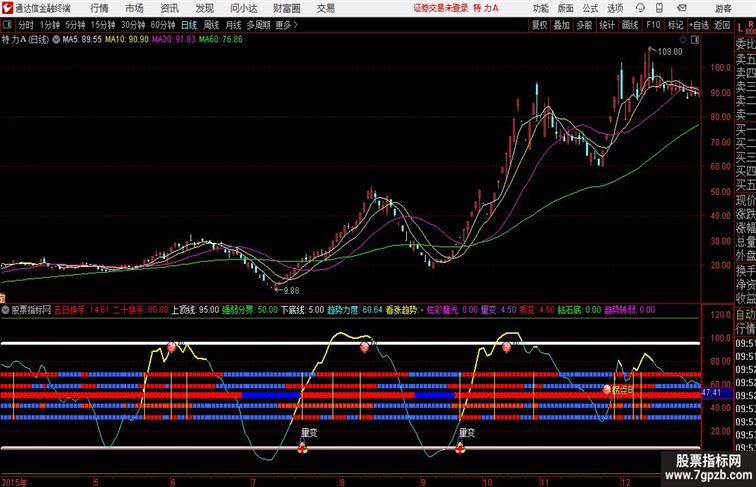Click the 拐点B marker icon
Viewport: 756px width, 487px height.
pyautogui.click(x=607, y=389)
